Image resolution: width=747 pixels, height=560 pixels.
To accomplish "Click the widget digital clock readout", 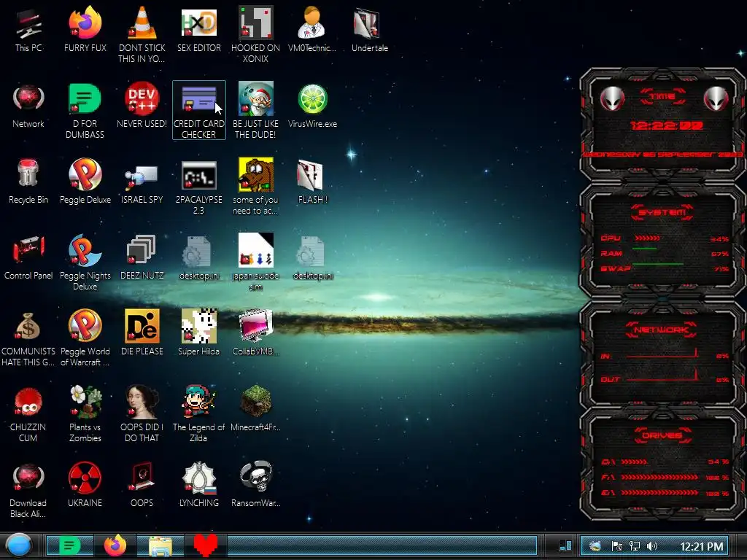I will (665, 125).
